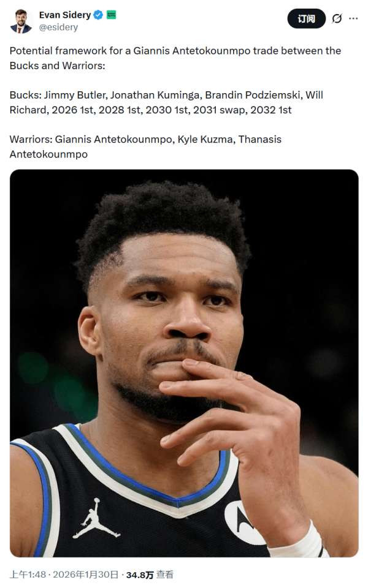Open Evan Sidery's profile avatar
This screenshot has height=588, width=368.
(x=21, y=21)
